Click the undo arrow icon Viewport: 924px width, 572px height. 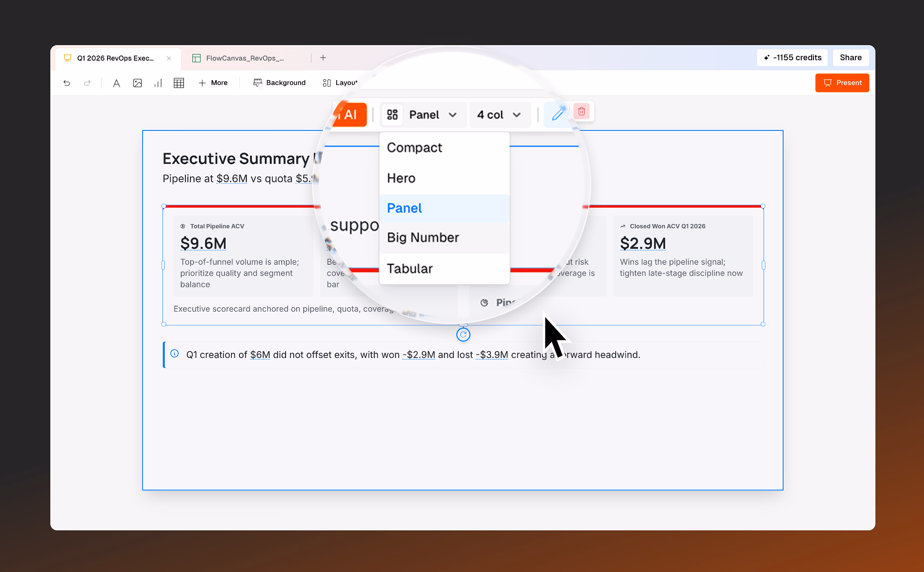67,83
